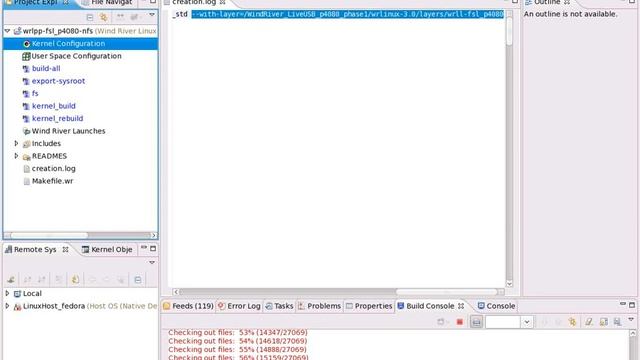The image size is (640, 360).
Task: Click the User Space Configuration grid icon
Action: pyautogui.click(x=27, y=56)
